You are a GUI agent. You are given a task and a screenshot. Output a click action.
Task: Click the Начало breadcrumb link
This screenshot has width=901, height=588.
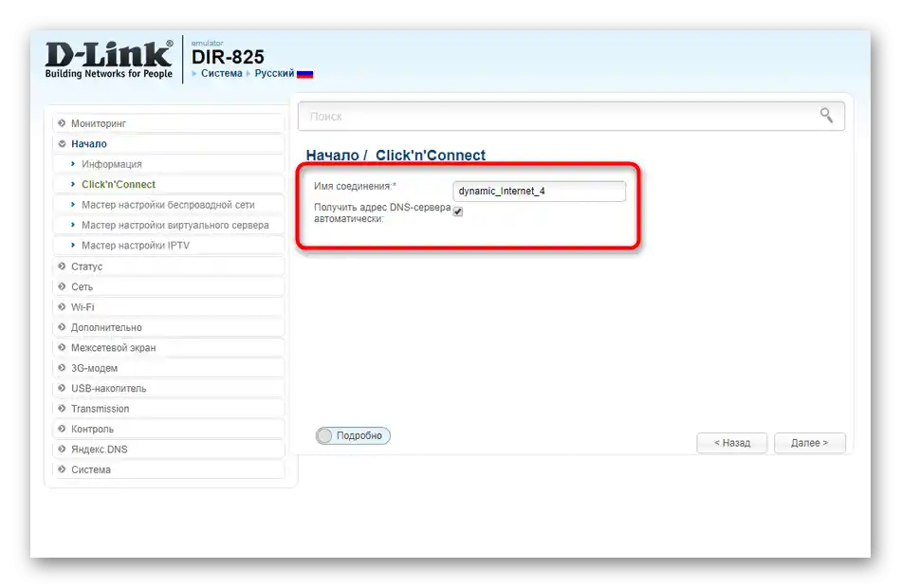coord(332,156)
